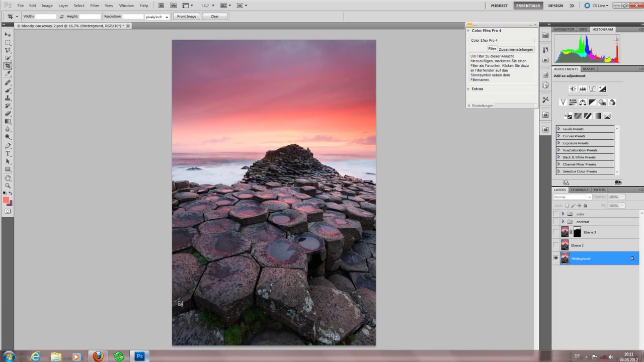Screen dimensions: 644x362
Task: Switch foreground and background colors
Action: [11, 194]
